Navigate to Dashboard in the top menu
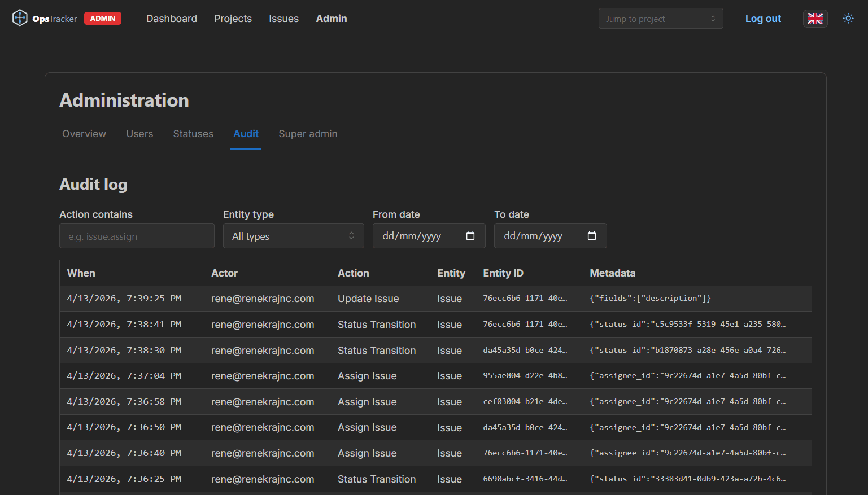Image resolution: width=868 pixels, height=495 pixels. coord(171,18)
